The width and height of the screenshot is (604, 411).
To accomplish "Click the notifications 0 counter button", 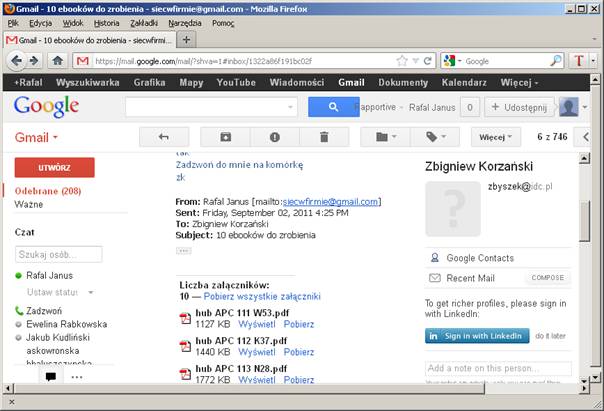I will pyautogui.click(x=470, y=107).
